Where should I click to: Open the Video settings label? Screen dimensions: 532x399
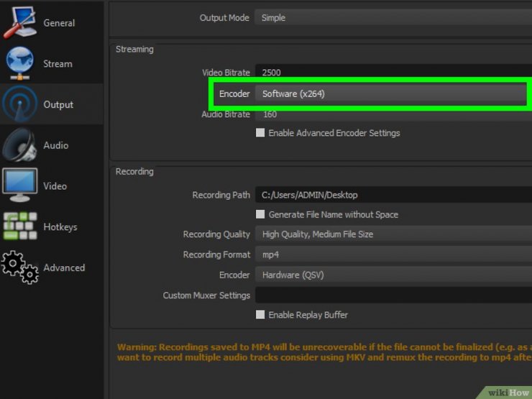pyautogui.click(x=55, y=186)
